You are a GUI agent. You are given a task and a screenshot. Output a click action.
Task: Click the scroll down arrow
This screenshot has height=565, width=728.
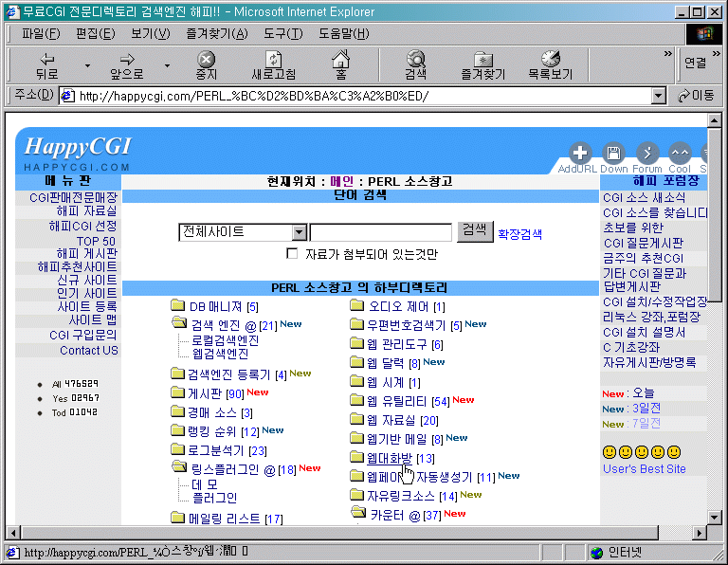714,518
